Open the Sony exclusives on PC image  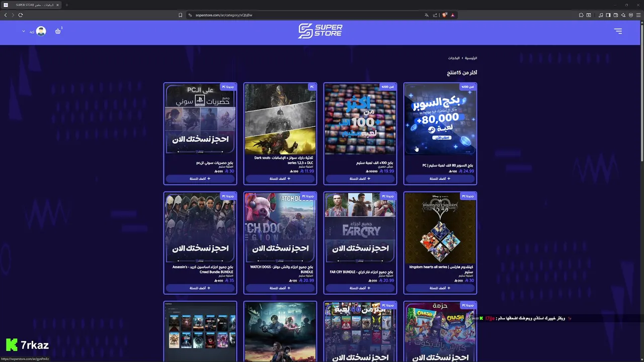[200, 120]
